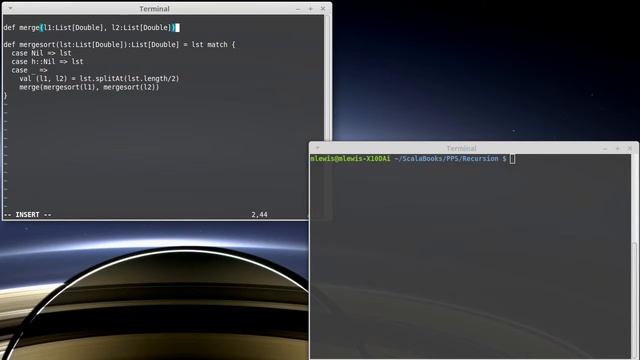Click the 'val (l1, l2) = lst.splitAt' line

pyautogui.click(x=99, y=78)
